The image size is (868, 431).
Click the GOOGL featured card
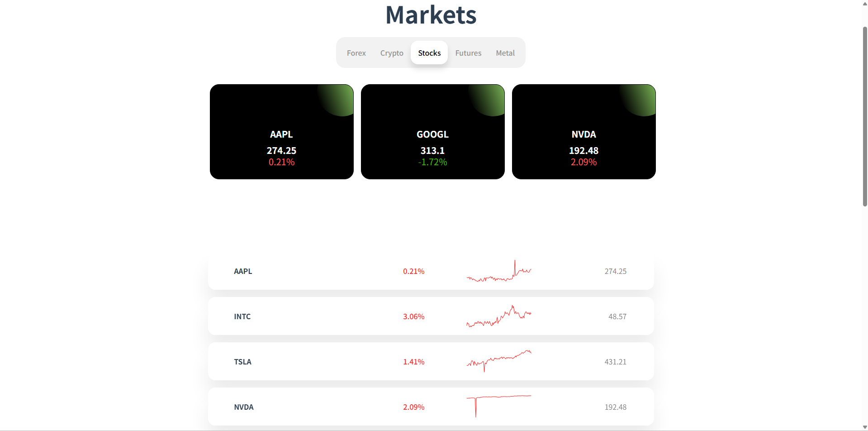(x=432, y=132)
